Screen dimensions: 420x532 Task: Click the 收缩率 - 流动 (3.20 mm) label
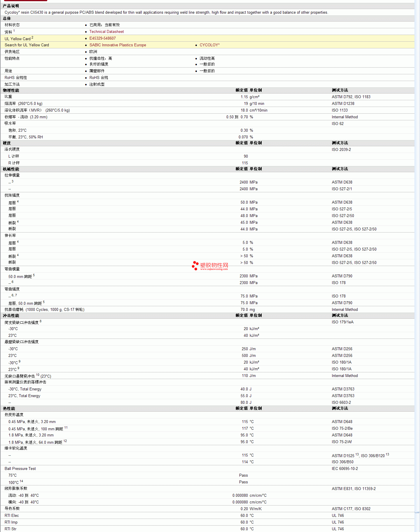tap(26, 117)
